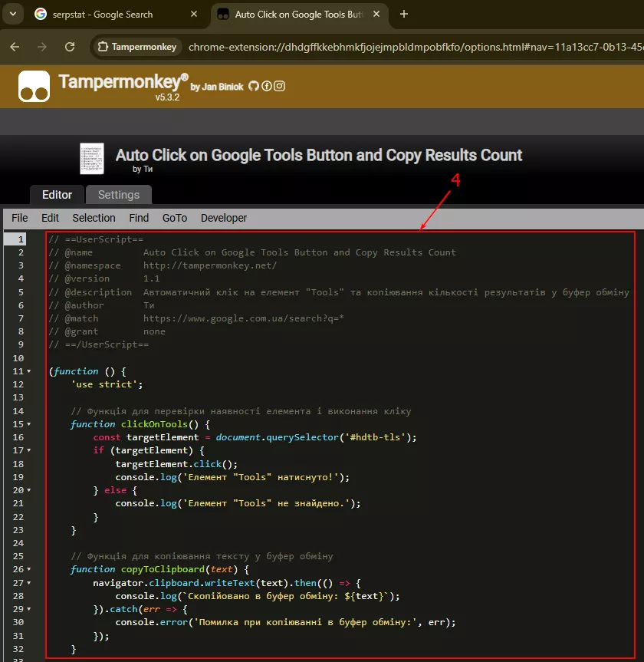Click the Tampermonkey logo icon in header
644x662 pixels.
coord(34,87)
